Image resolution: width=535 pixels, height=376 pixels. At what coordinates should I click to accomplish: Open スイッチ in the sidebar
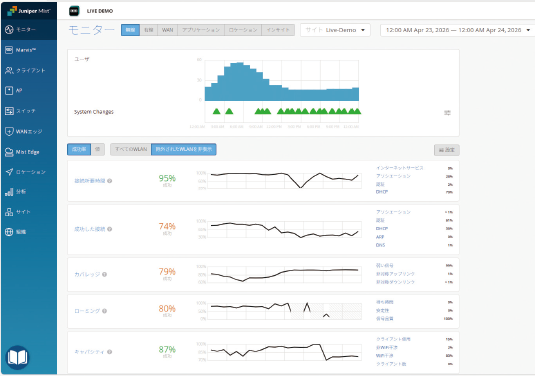point(29,111)
